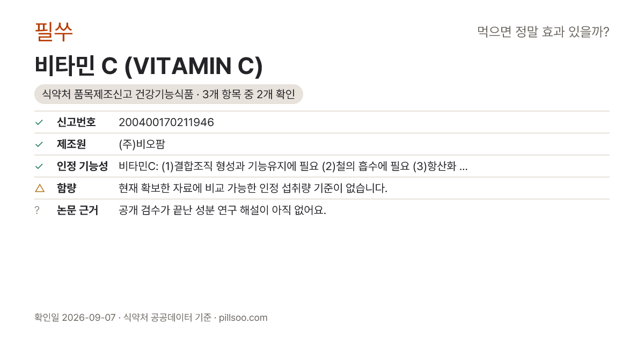Image resolution: width=644 pixels, height=338 pixels.
Task: Select the 식약처 품목제조신고 건강기능식품 badge
Action: click(x=169, y=94)
